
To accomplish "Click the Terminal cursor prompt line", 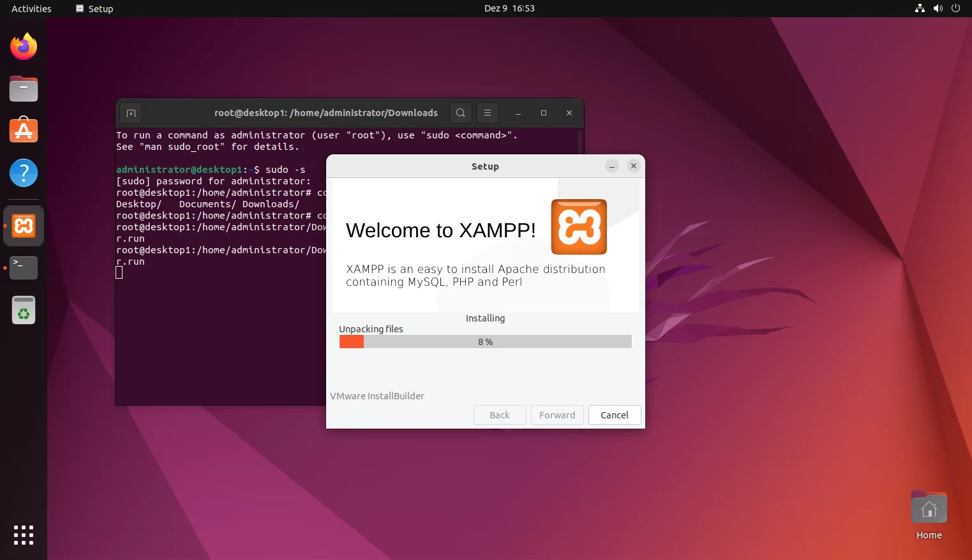I will (x=119, y=273).
